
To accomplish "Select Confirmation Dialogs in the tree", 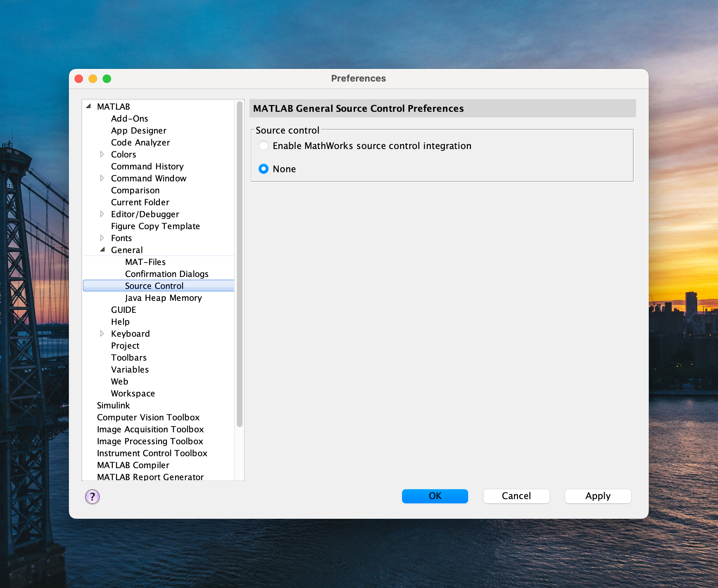I will pyautogui.click(x=167, y=274).
